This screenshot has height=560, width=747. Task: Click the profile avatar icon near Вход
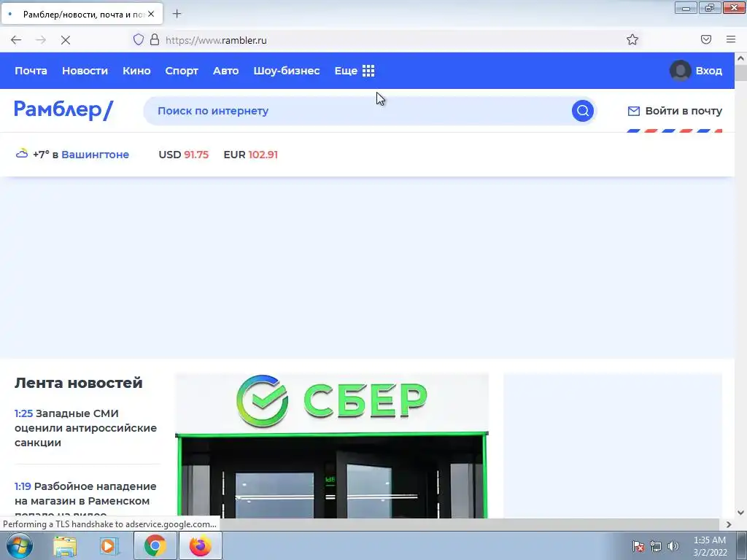tap(681, 71)
